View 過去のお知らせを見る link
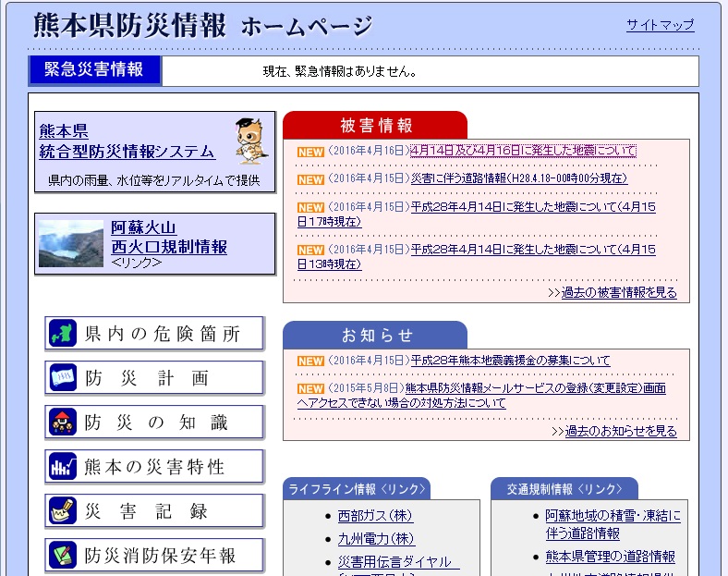The width and height of the screenshot is (728, 576). pos(621,431)
